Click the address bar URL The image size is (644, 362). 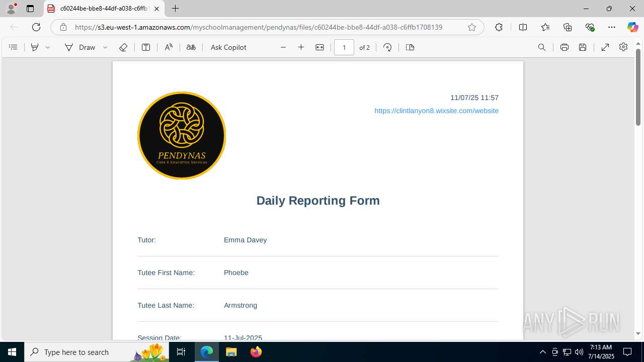pyautogui.click(x=259, y=27)
